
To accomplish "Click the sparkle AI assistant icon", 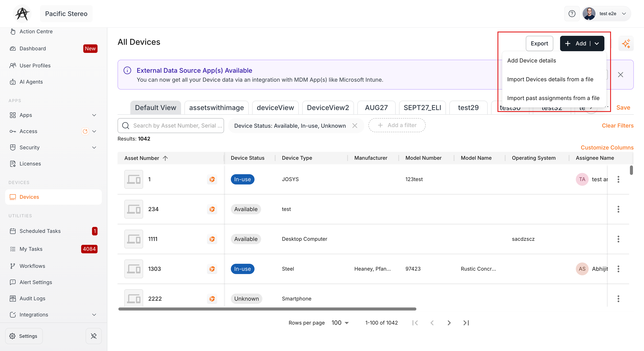I will (626, 44).
